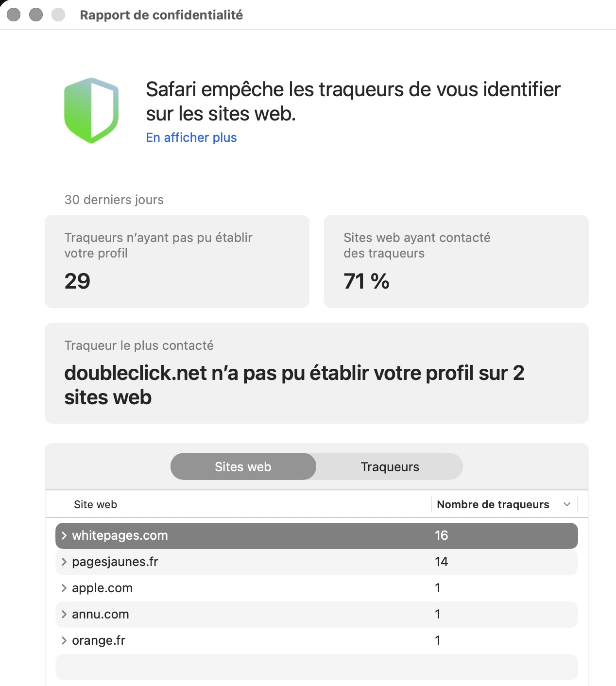The height and width of the screenshot is (686, 616).
Task: Expand the orange.fr disclosure chevron
Action: (64, 640)
